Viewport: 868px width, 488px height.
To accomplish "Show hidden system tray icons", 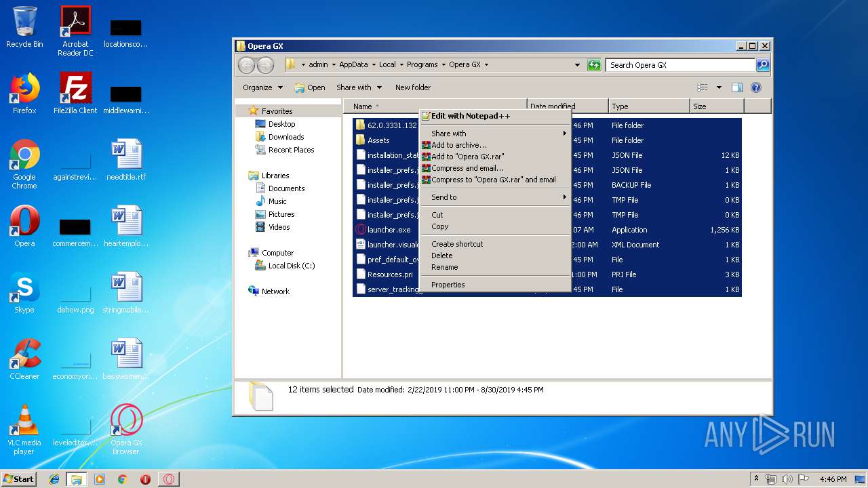I will [756, 479].
